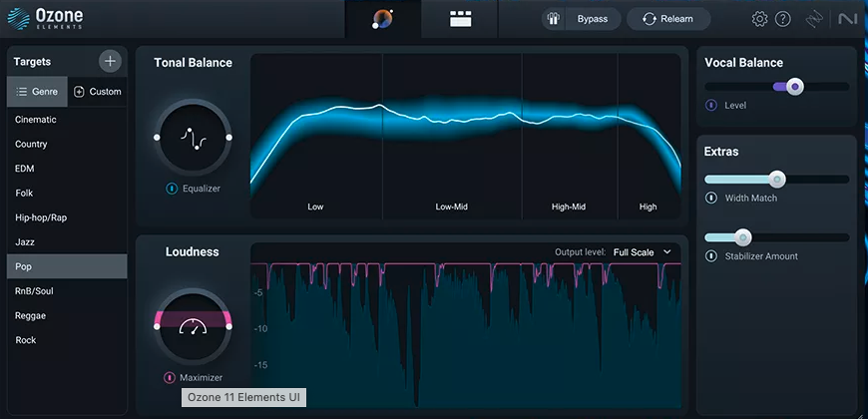Choose the EDM genre target
This screenshot has width=868, height=419.
67,169
